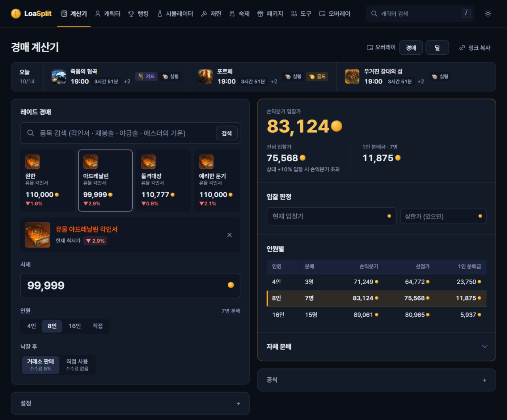The width and height of the screenshot is (507, 420).
Task: Click the 골드 reward tag on 포르페
Action: click(317, 76)
